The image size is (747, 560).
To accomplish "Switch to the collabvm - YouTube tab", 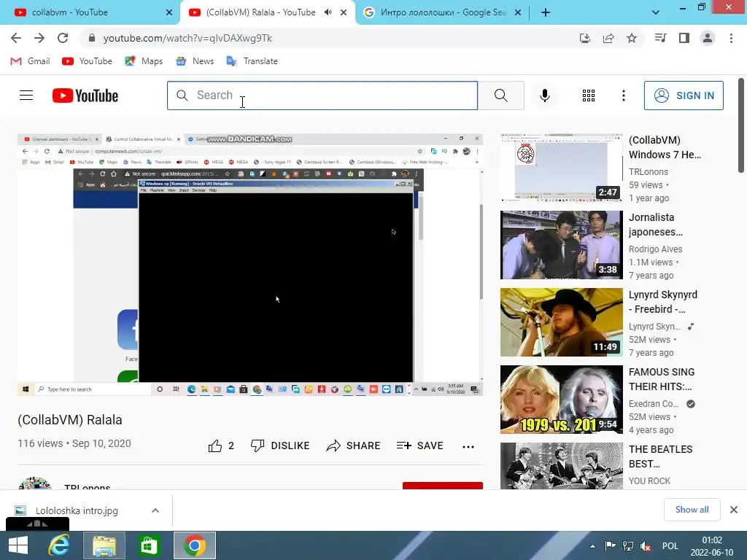I will tap(88, 12).
